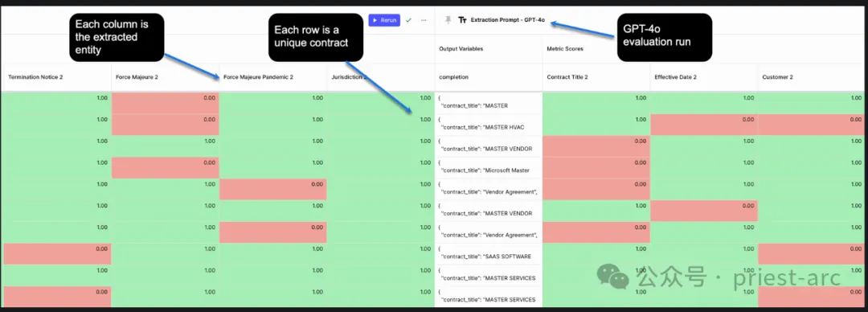Click the Metric Scores section label
868x312 pixels.
coord(565,49)
